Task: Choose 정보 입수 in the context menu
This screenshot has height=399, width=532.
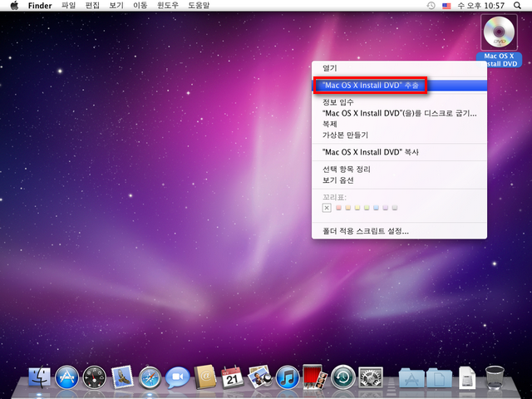Action: pos(399,101)
